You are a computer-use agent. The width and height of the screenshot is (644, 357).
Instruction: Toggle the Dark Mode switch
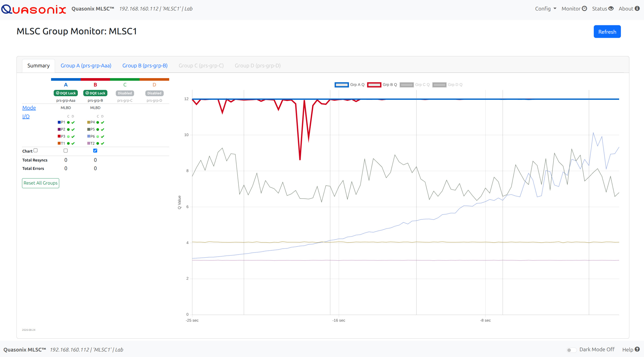pos(571,350)
